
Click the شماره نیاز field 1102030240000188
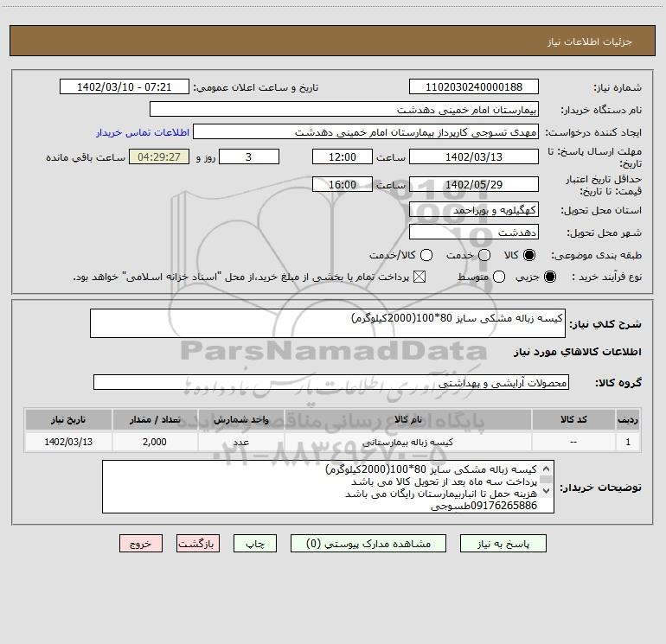point(474,86)
